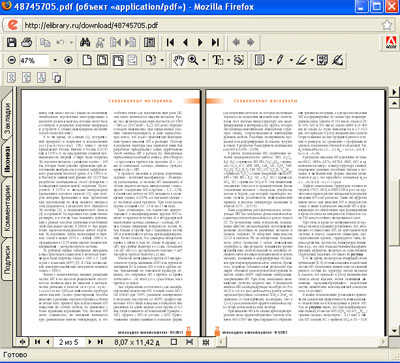Zoom in with the plus button
The width and height of the screenshot is (400, 363).
[x=68, y=60]
